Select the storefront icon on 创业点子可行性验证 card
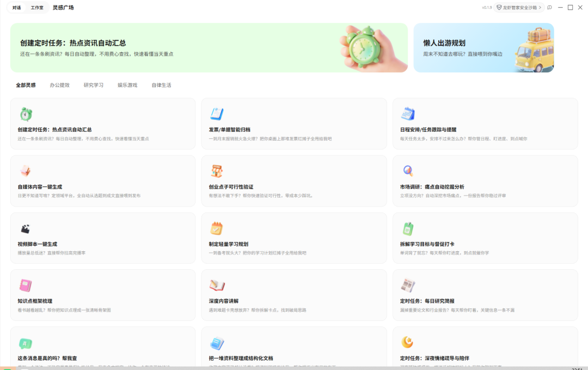This screenshot has width=588, height=370. [x=217, y=172]
